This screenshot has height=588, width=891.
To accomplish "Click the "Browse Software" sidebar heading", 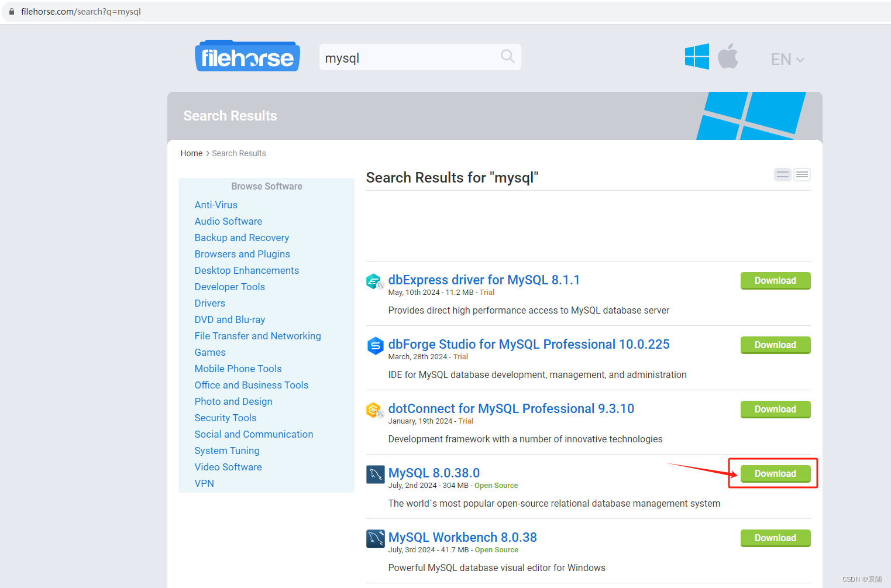I will pos(267,186).
